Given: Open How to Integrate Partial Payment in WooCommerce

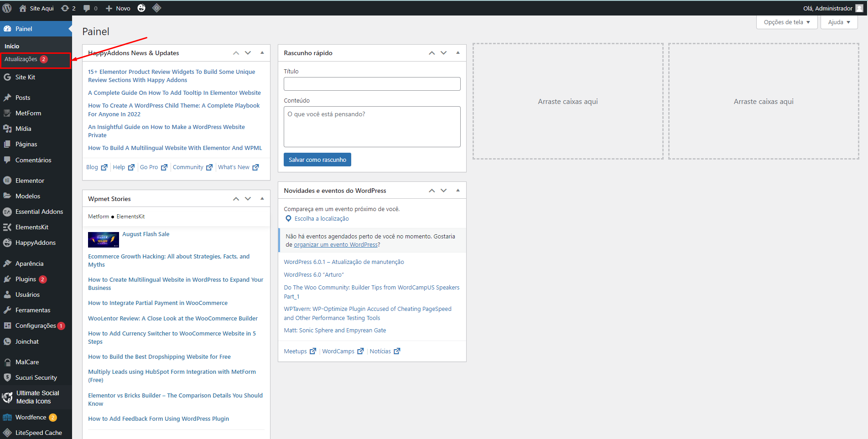Looking at the screenshot, I should coord(158,303).
